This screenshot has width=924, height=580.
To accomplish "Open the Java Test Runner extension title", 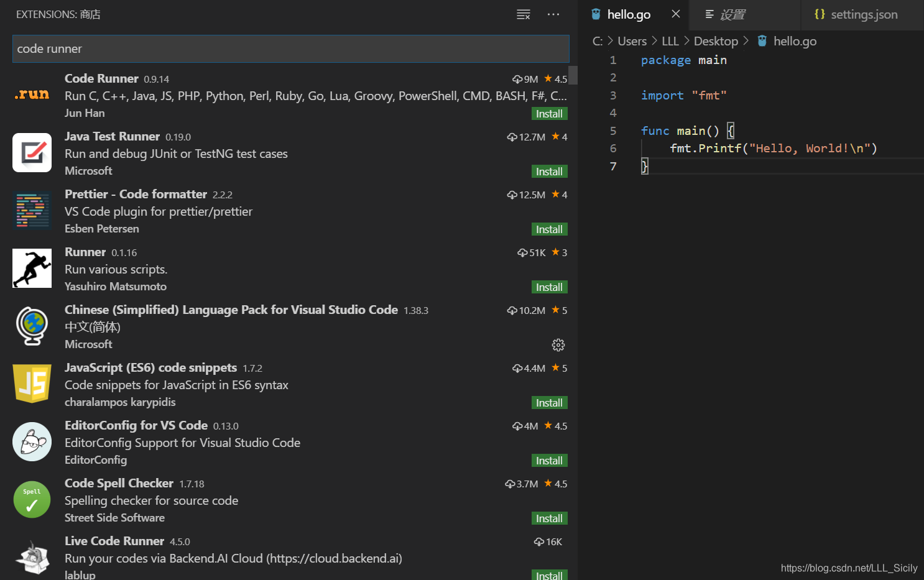I will coord(112,136).
